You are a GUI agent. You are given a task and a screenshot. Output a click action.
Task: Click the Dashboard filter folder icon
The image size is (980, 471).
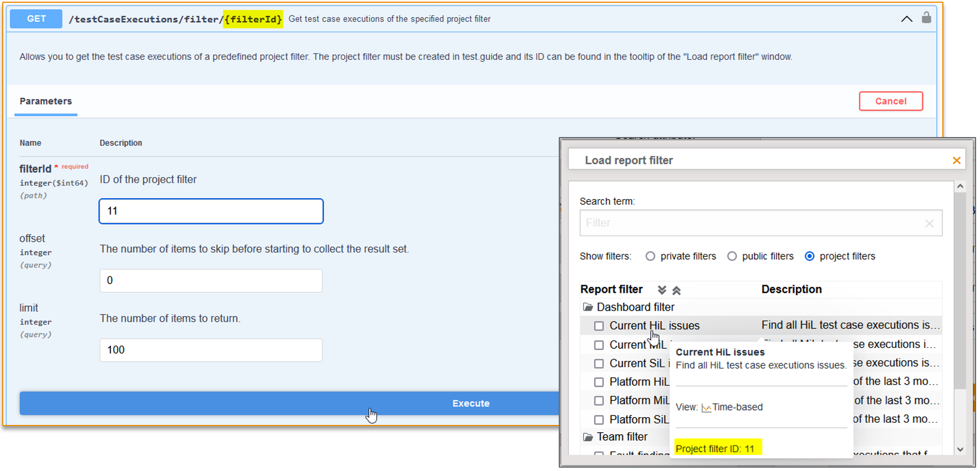[588, 307]
